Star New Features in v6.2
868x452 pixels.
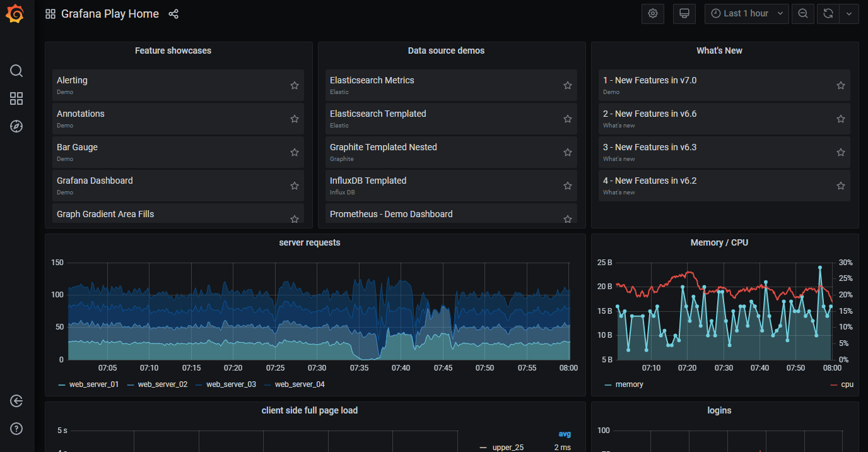(841, 186)
